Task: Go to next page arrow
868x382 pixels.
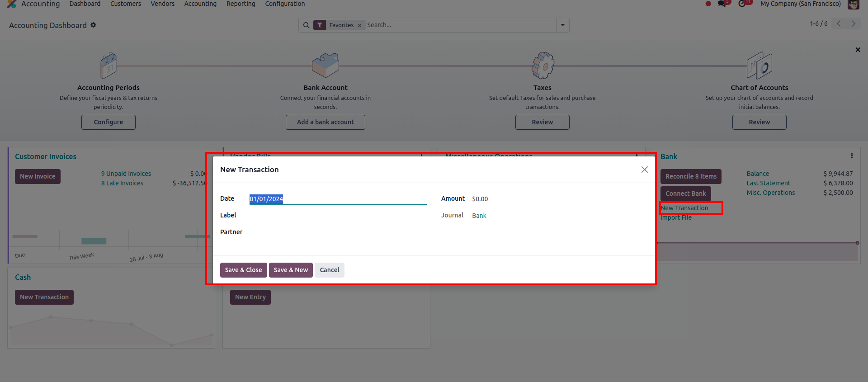Action: (x=853, y=24)
